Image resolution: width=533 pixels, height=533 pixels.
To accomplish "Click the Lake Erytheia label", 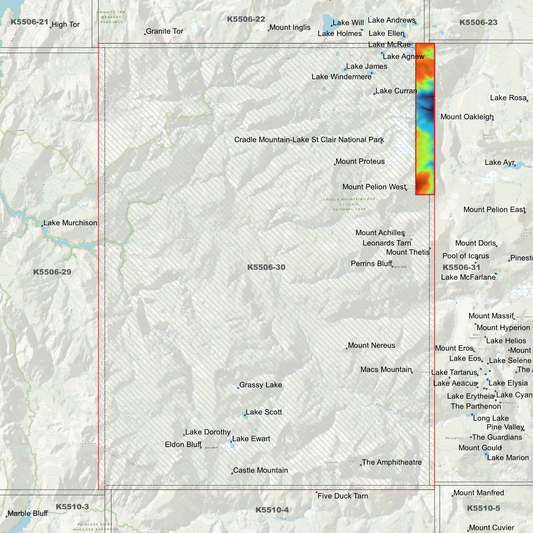I will [470, 396].
